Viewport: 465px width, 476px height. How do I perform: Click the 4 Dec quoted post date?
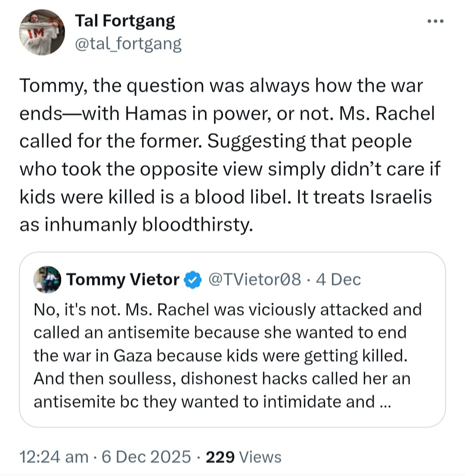tap(338, 279)
